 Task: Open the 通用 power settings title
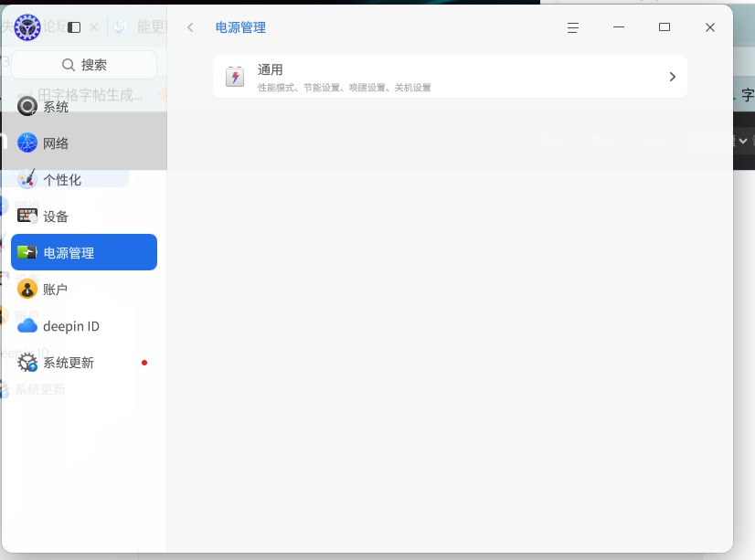click(271, 69)
